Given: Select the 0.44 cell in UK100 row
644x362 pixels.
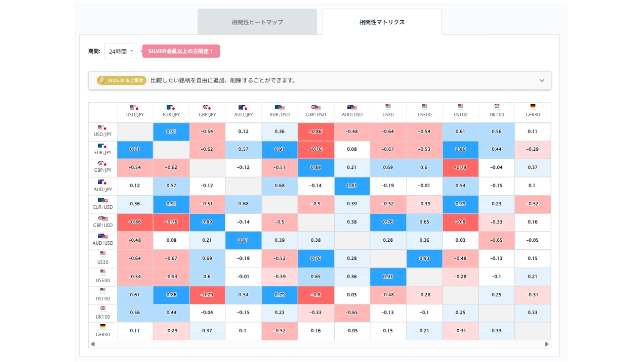Looking at the screenshot, I should (171, 313).
